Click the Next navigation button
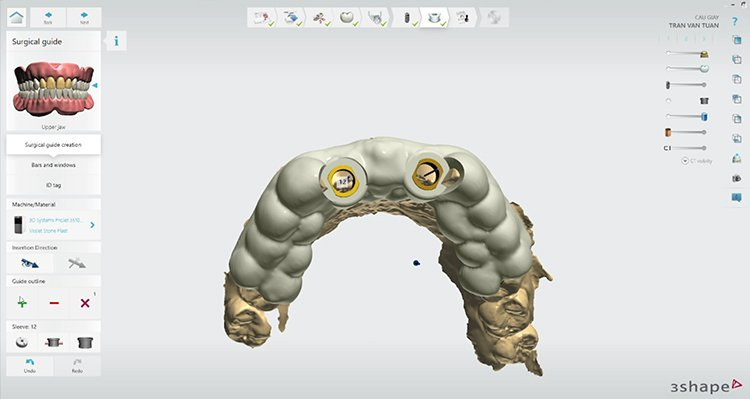 point(84,18)
